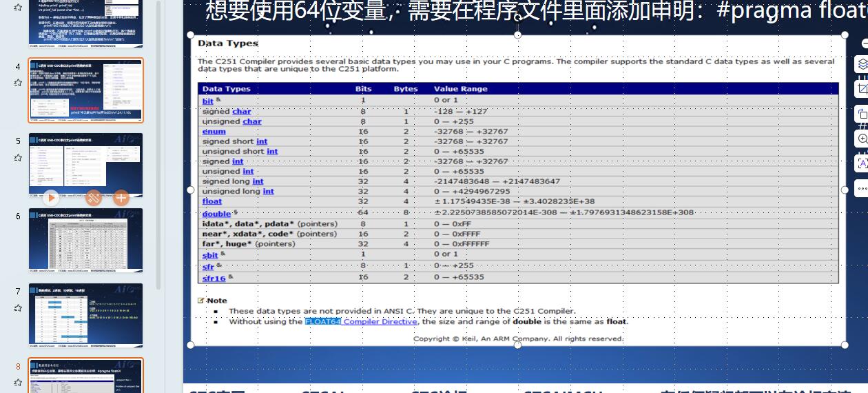
Task: Click the top-center resize handle of the picture
Action: coord(517,34)
